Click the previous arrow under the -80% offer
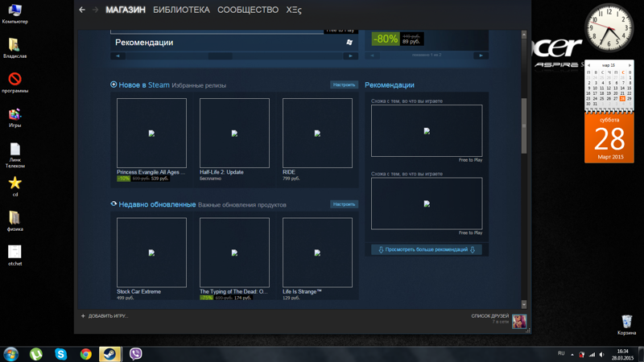644x362 pixels. pos(372,56)
